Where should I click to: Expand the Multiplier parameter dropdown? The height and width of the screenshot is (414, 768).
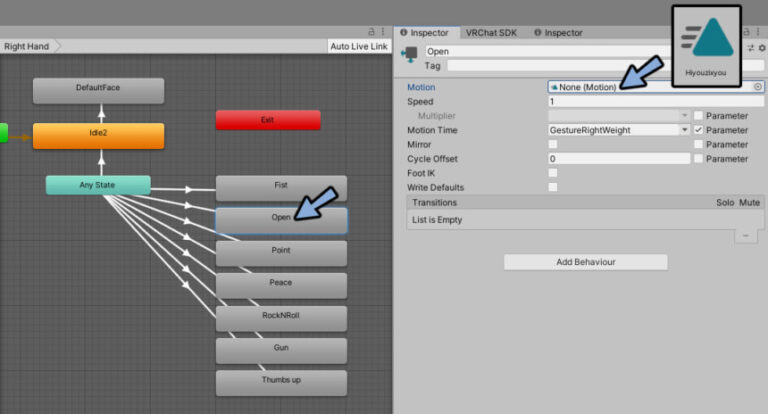coord(684,116)
